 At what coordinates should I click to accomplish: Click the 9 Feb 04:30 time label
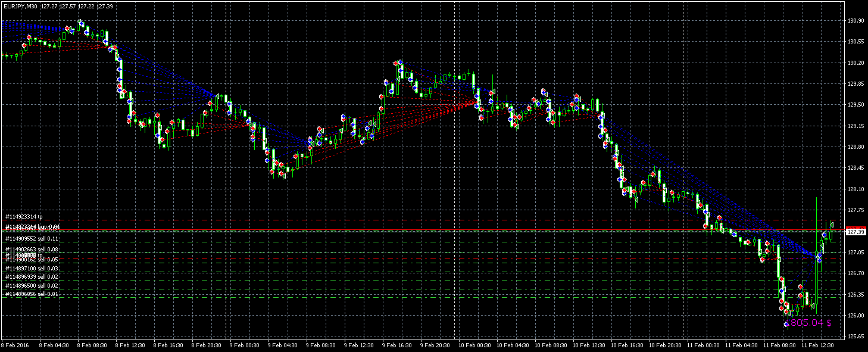coord(284,345)
